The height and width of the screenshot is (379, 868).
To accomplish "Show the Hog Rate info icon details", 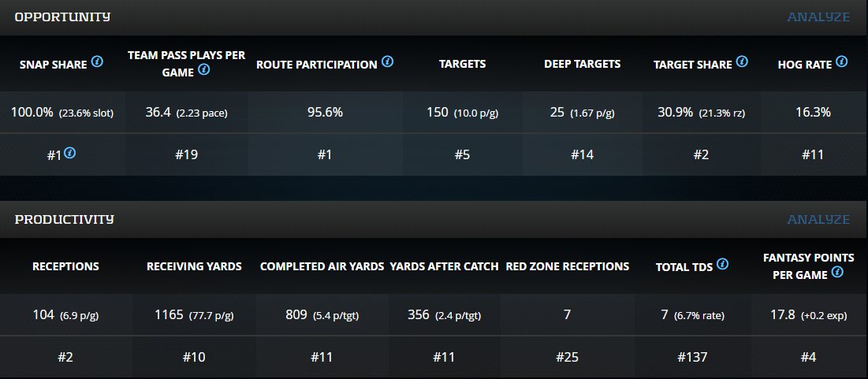I will (842, 61).
